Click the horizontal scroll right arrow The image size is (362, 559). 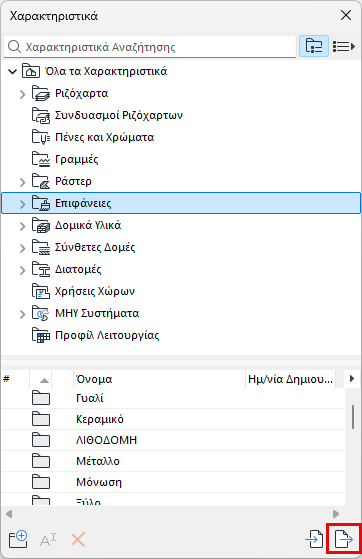pyautogui.click(x=336, y=514)
